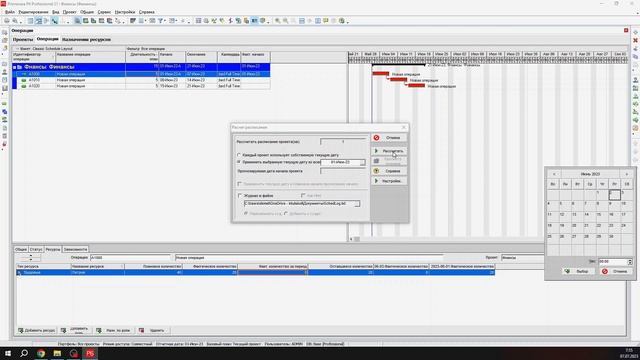The height and width of the screenshot is (360, 640).
Task: Open the Файл menu
Action: pos(10,12)
